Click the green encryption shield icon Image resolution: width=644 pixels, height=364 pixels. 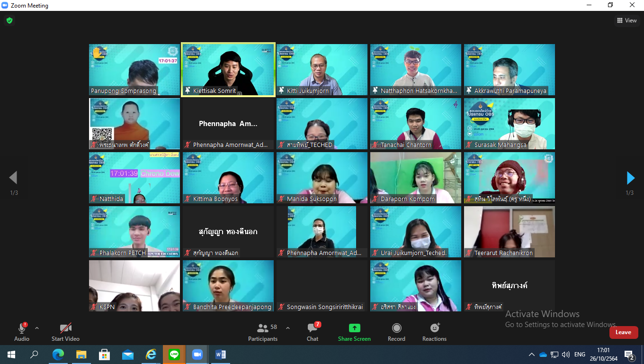pos(9,20)
